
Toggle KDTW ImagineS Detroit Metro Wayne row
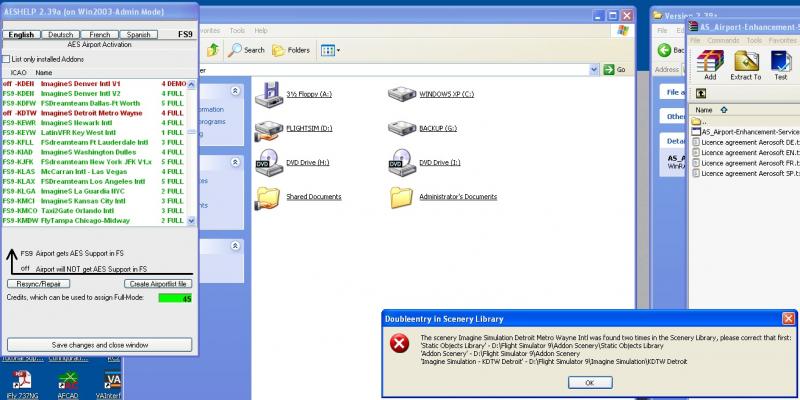(x=94, y=113)
